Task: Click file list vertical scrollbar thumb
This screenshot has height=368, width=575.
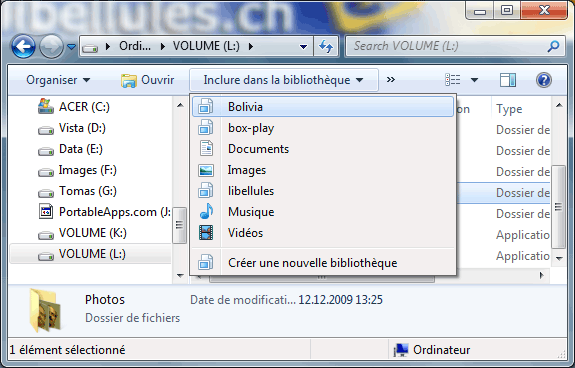Action: pyautogui.click(x=559, y=207)
